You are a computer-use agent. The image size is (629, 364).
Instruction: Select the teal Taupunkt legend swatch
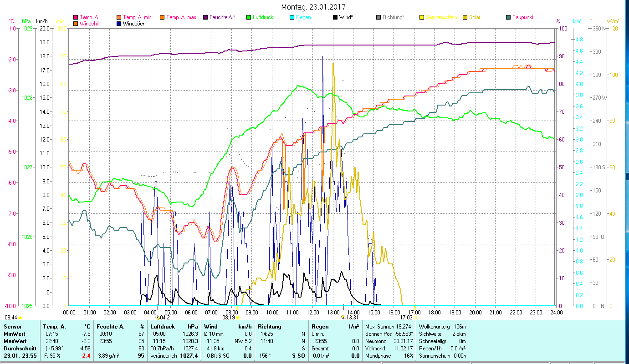click(508, 18)
